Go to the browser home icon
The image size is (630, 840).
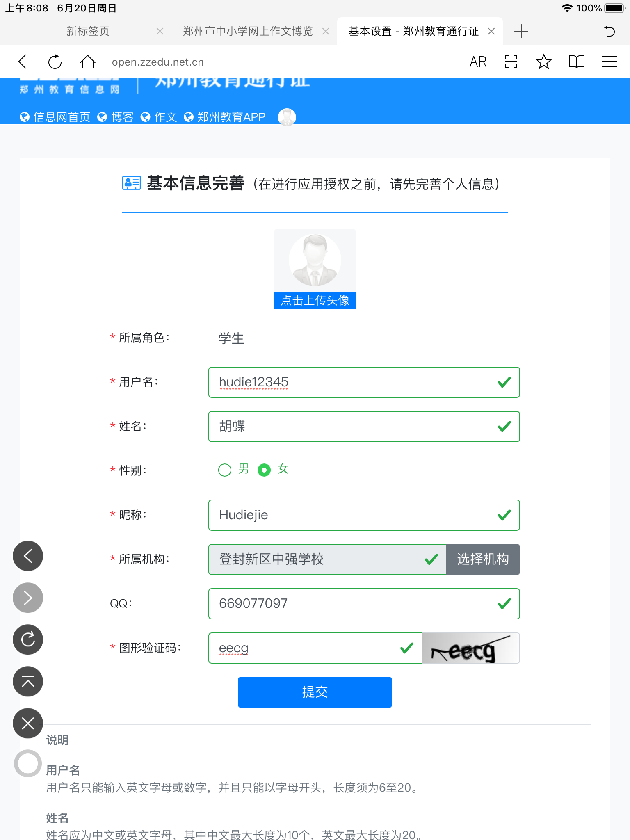[x=87, y=62]
